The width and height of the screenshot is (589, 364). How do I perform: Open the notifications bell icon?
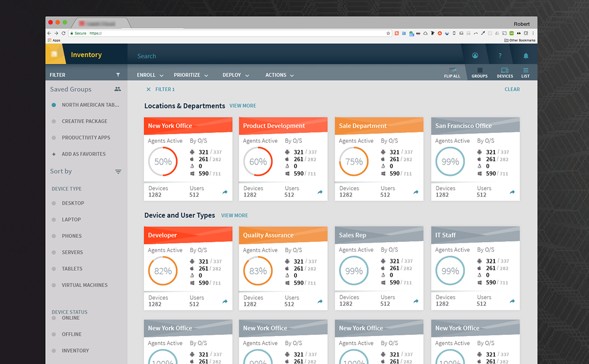[x=526, y=56]
